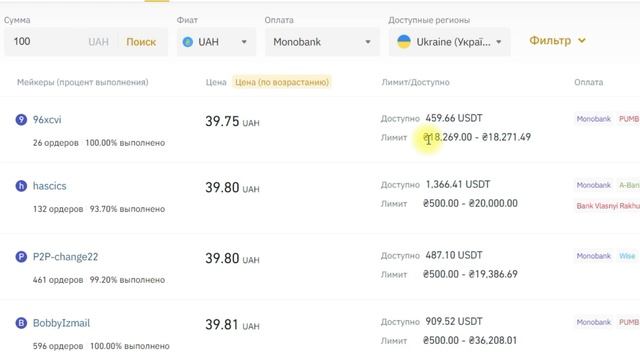This screenshot has height=360, width=640.
Task: Open P2P-change22 maker profile link
Action: click(65, 257)
